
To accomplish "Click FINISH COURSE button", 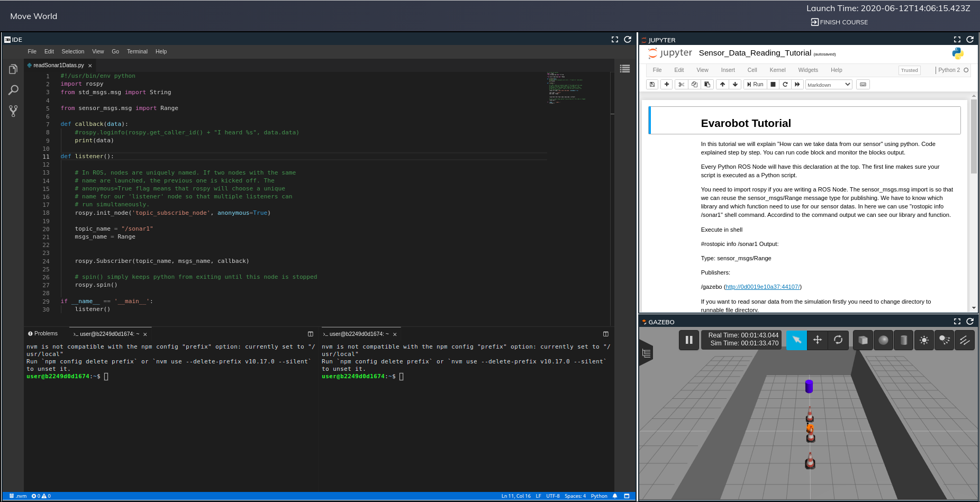I will tap(839, 22).
